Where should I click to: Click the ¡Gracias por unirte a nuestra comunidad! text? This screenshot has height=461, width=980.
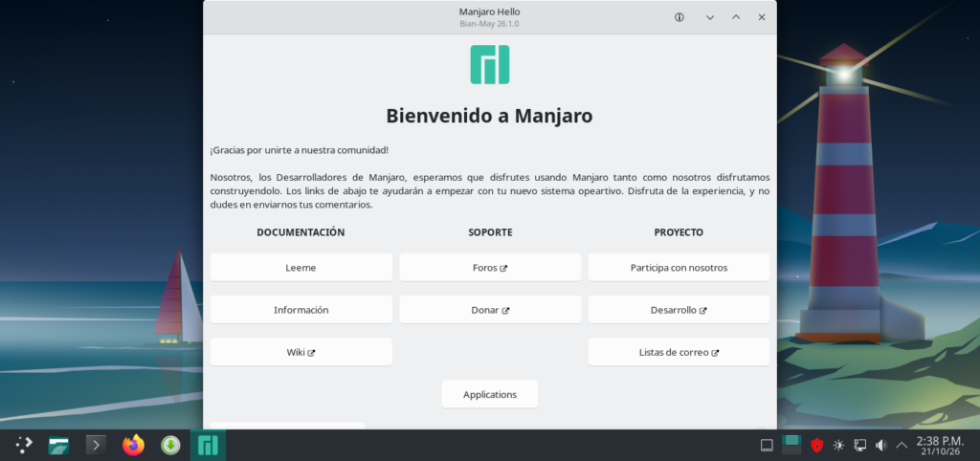click(x=300, y=150)
